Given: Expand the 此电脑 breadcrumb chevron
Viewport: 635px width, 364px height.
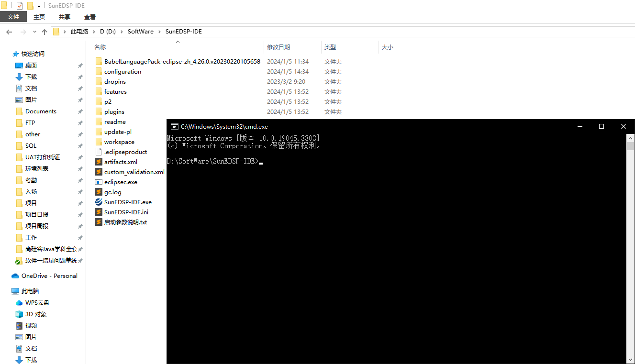Looking at the screenshot, I should click(x=94, y=32).
